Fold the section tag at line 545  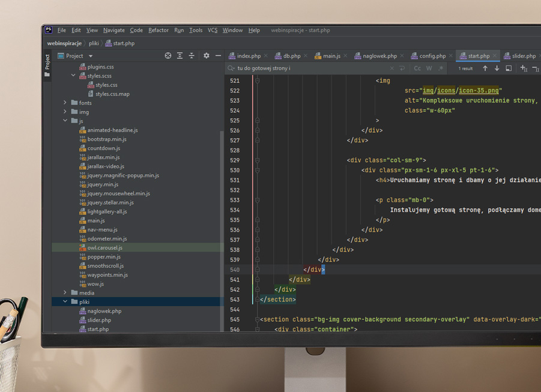pos(257,319)
